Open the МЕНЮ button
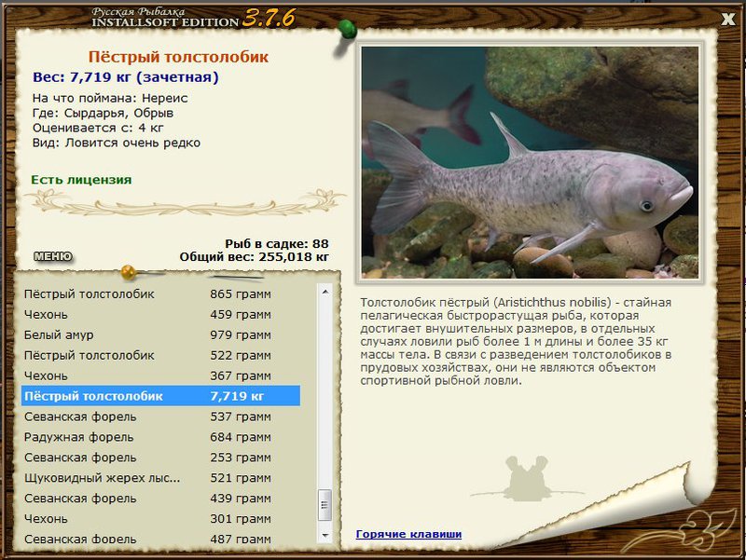 [x=52, y=256]
